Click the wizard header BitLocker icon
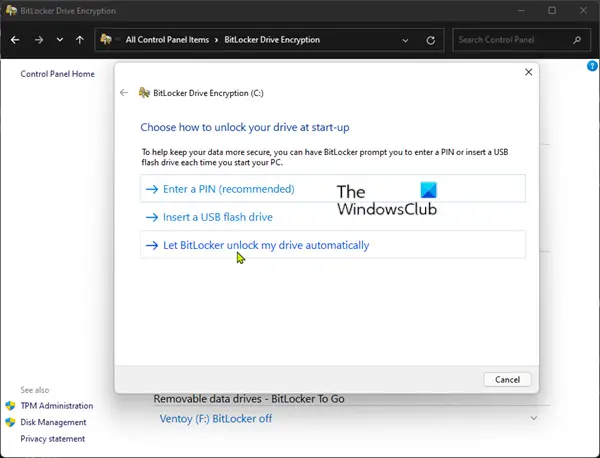600x458 pixels. coord(144,93)
